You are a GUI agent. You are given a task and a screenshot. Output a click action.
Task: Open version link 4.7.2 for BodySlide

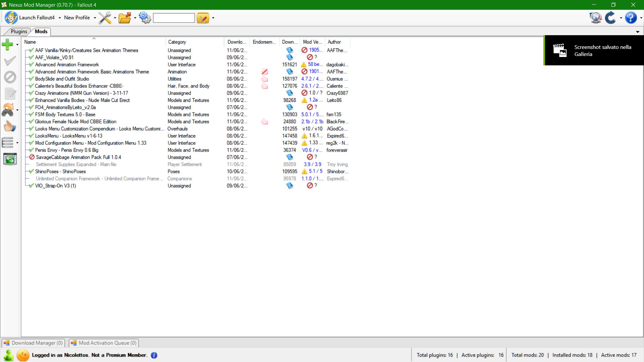tap(312, 79)
